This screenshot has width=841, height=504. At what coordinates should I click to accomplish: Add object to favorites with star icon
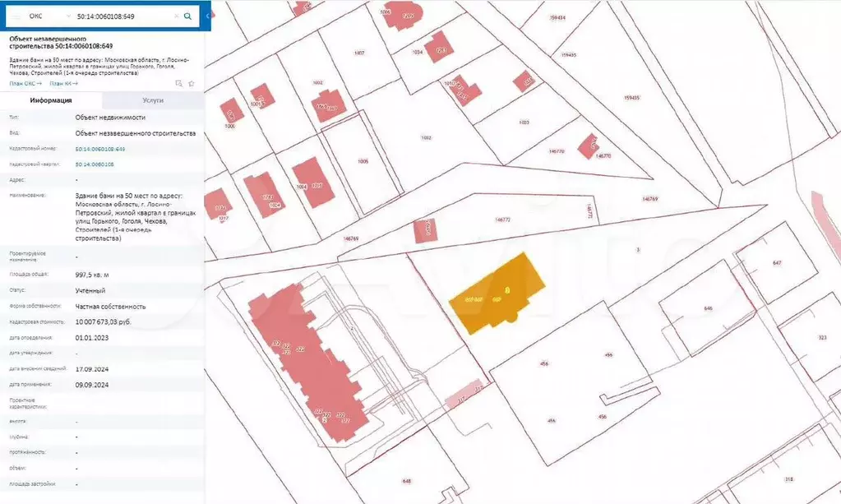coord(192,84)
